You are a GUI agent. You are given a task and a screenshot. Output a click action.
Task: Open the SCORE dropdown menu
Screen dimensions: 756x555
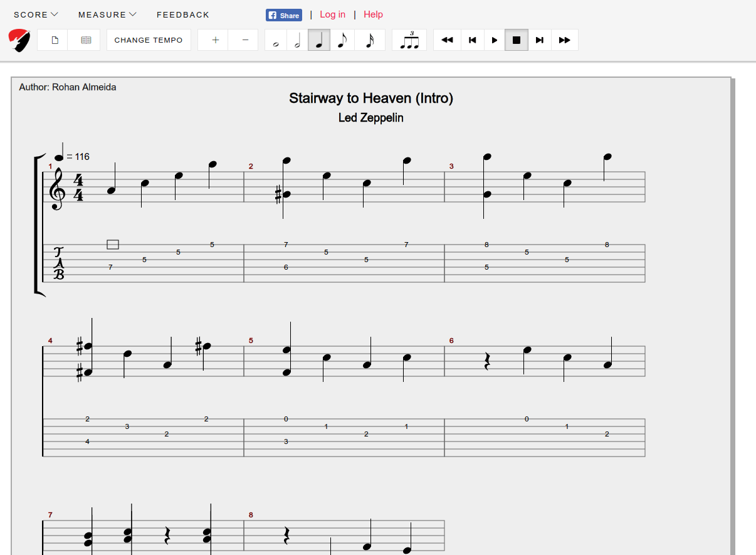pyautogui.click(x=36, y=14)
